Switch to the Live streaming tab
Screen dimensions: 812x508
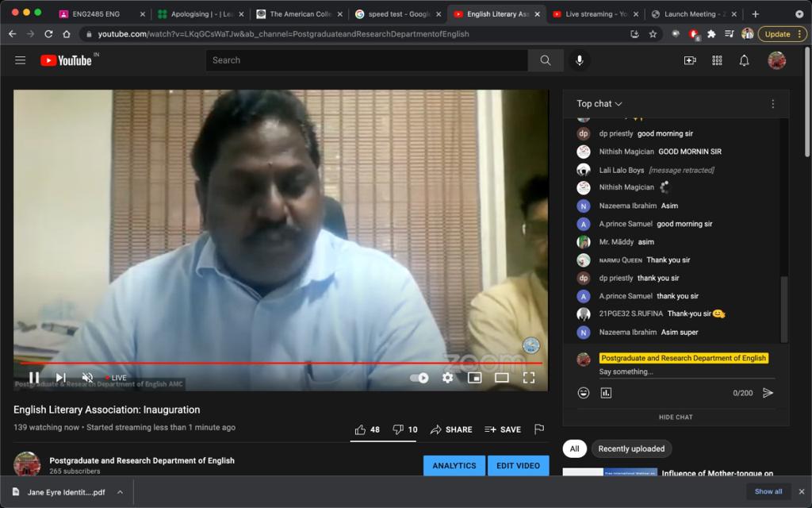pos(591,13)
